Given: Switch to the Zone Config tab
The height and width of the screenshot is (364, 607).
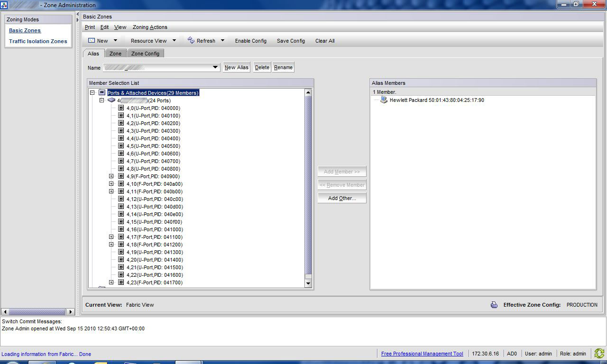Looking at the screenshot, I should 145,54.
